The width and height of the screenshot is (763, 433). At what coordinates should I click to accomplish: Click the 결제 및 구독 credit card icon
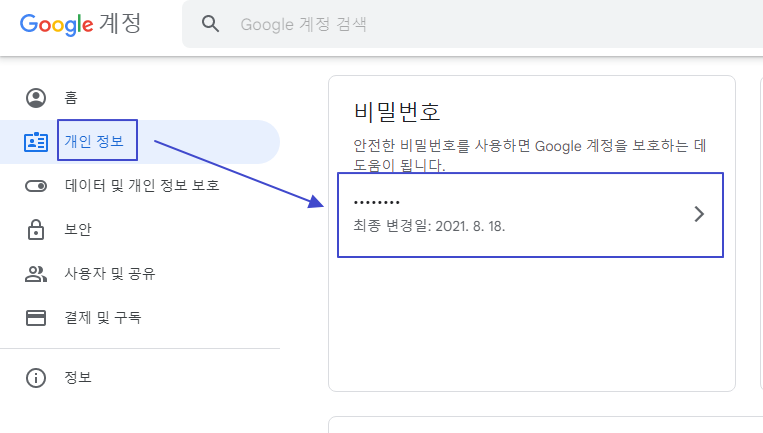point(36,318)
